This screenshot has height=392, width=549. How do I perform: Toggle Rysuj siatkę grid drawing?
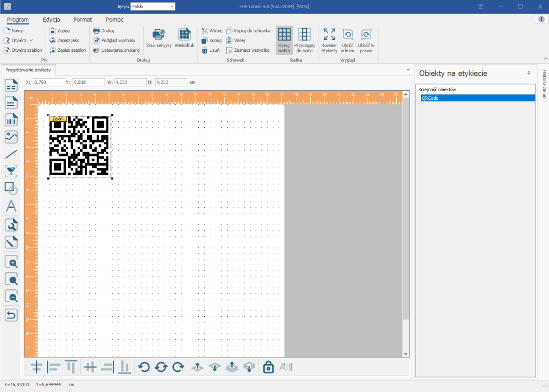[284, 41]
